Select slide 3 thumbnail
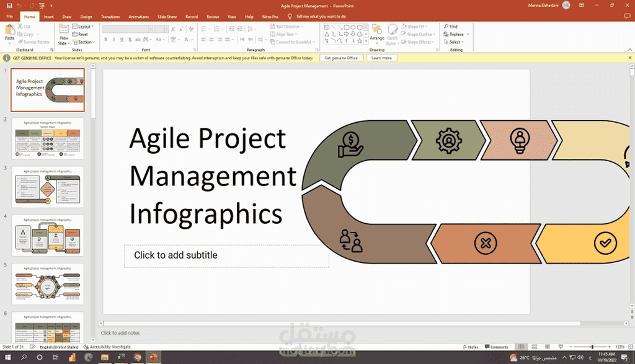Screen dimensions: 635x364 pos(48,187)
